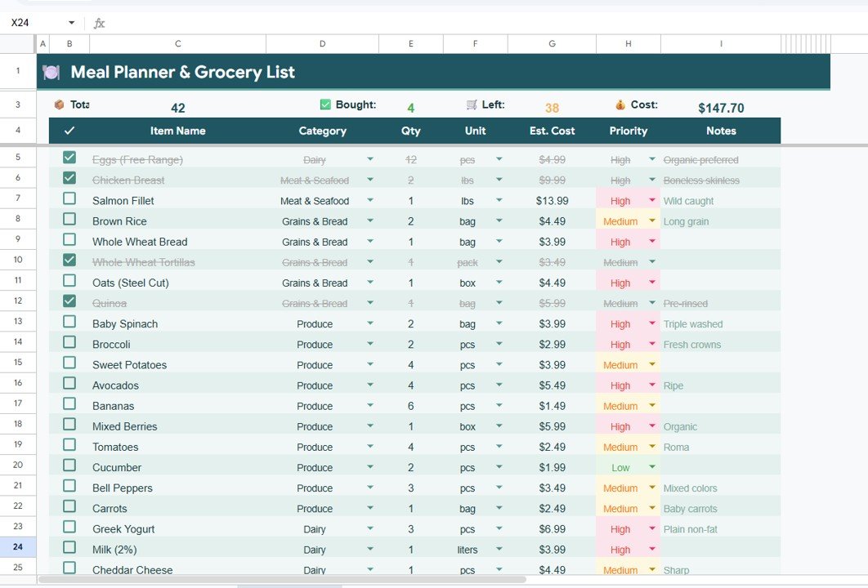Check the Salmon Fillet checkbox
This screenshot has width=868, height=588.
point(69,198)
